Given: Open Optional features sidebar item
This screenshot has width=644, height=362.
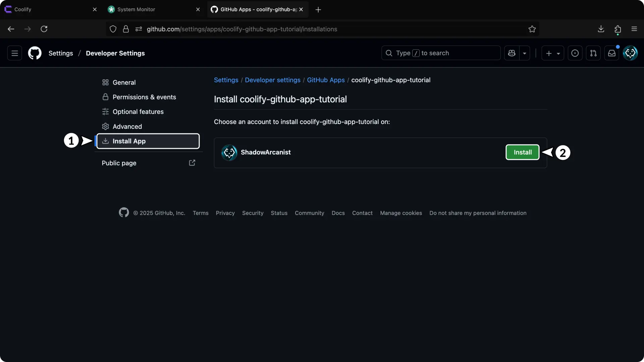Looking at the screenshot, I should (138, 112).
